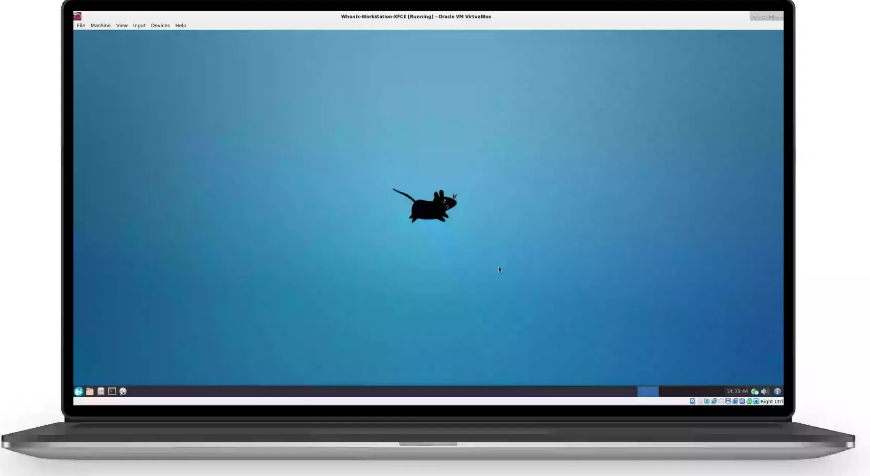Screen dimensions: 870x476
Task: Launch the file manager folder icon
Action: pos(90,391)
